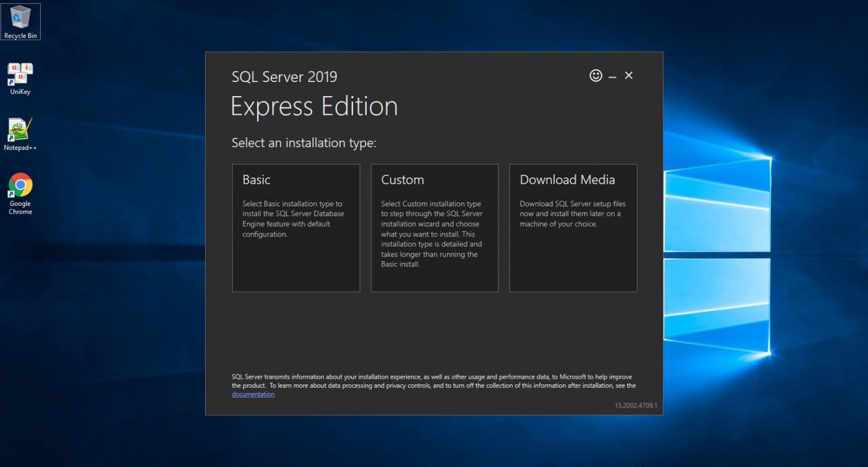Screen dimensions: 868x467
Task: Click the build version number 15.2002.4709.1
Action: [x=636, y=405]
